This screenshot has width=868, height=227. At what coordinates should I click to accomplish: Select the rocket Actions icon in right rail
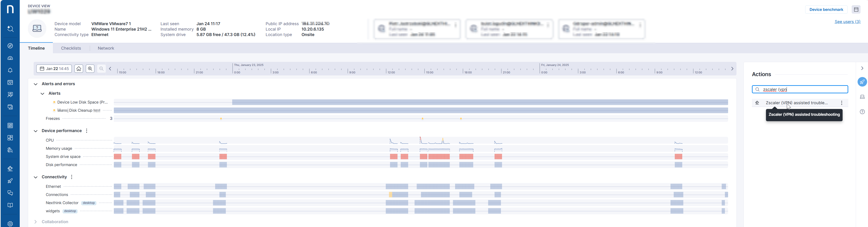[x=862, y=82]
